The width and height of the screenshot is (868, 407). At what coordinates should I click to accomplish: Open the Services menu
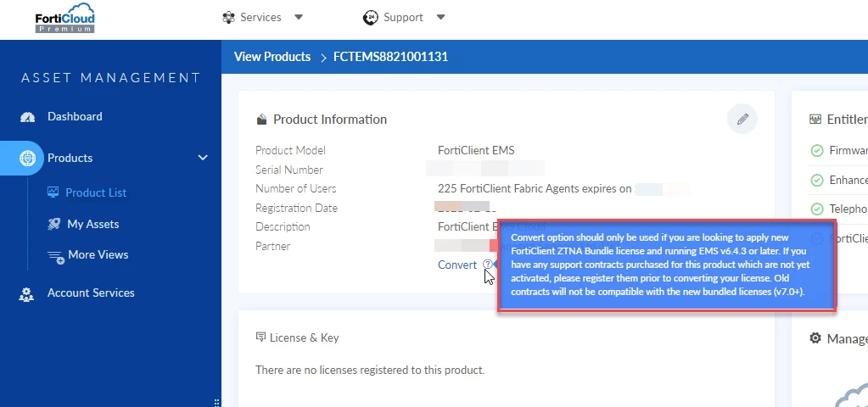[262, 17]
